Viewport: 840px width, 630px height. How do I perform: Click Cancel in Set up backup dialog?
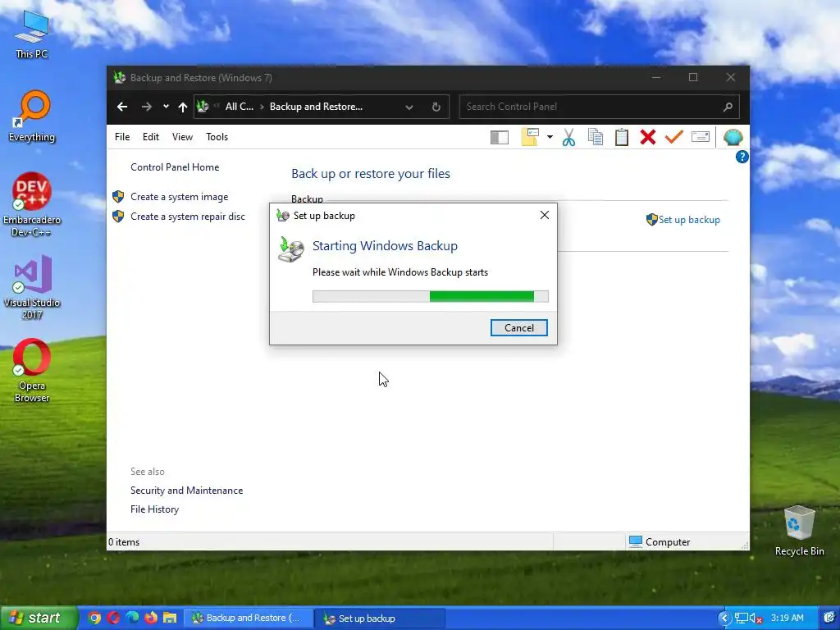(x=518, y=328)
